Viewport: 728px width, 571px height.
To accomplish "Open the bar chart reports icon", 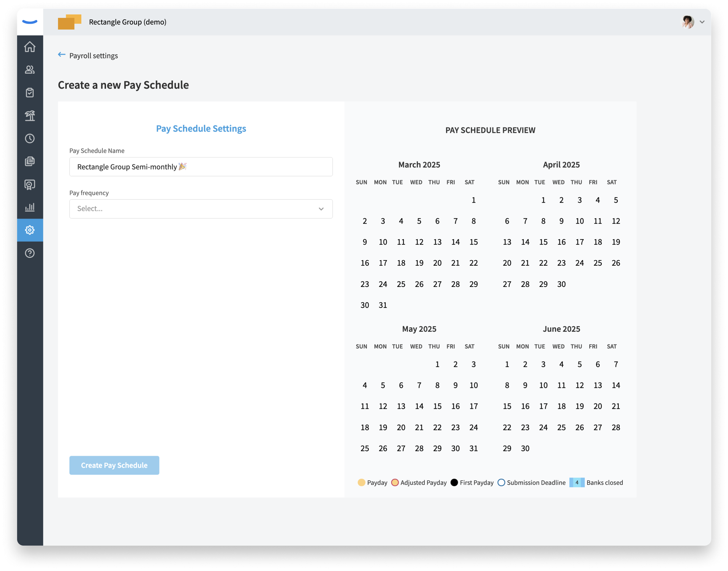I will pos(30,207).
